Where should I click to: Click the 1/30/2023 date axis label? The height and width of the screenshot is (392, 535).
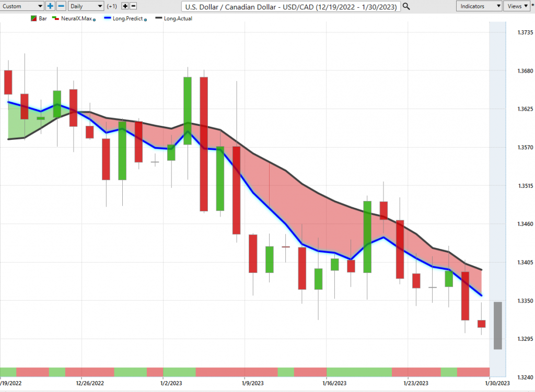point(497,383)
